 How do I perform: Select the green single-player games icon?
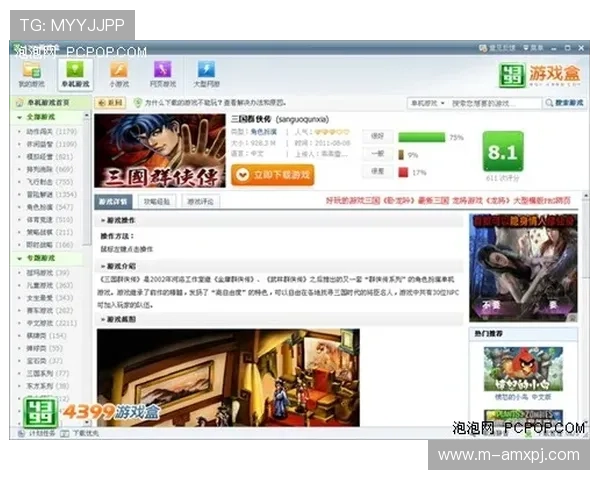(75, 69)
